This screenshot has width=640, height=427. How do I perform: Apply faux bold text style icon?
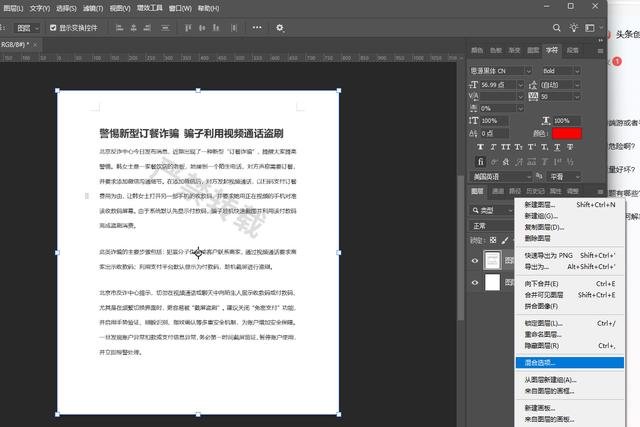coord(480,146)
